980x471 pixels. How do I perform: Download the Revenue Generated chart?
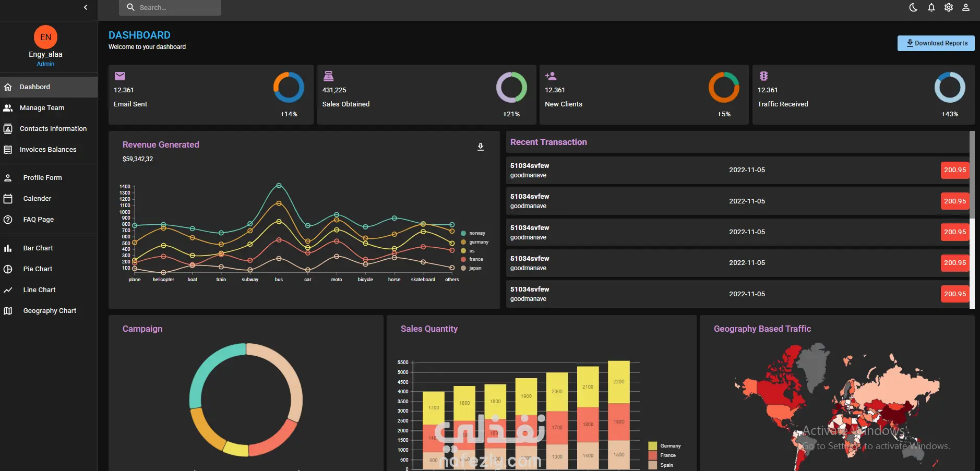tap(481, 147)
